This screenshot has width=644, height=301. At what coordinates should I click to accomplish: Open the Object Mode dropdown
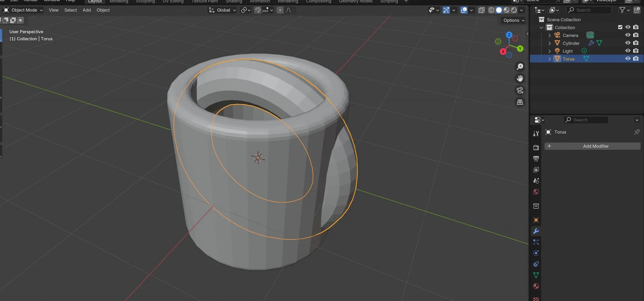[x=23, y=10]
